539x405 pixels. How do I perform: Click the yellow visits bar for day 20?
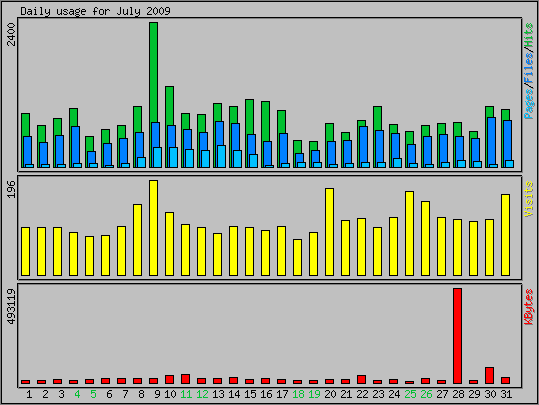[329, 232]
